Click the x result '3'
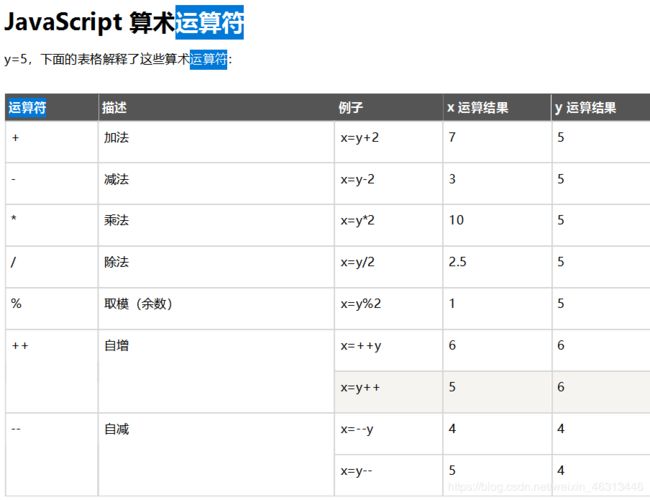 [x=452, y=179]
